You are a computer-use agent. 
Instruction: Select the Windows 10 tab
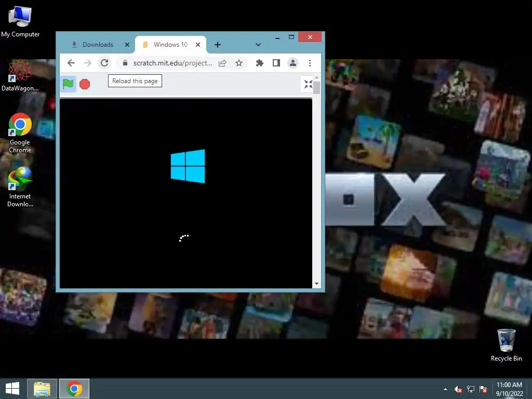tap(170, 45)
